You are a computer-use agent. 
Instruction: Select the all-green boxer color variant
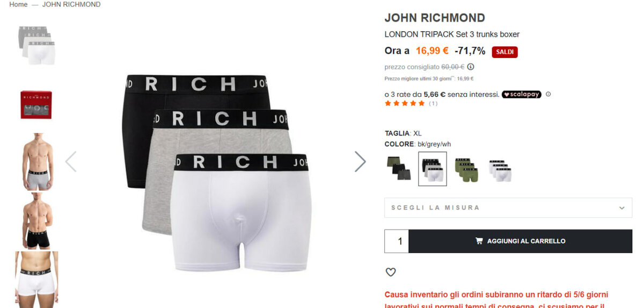466,169
